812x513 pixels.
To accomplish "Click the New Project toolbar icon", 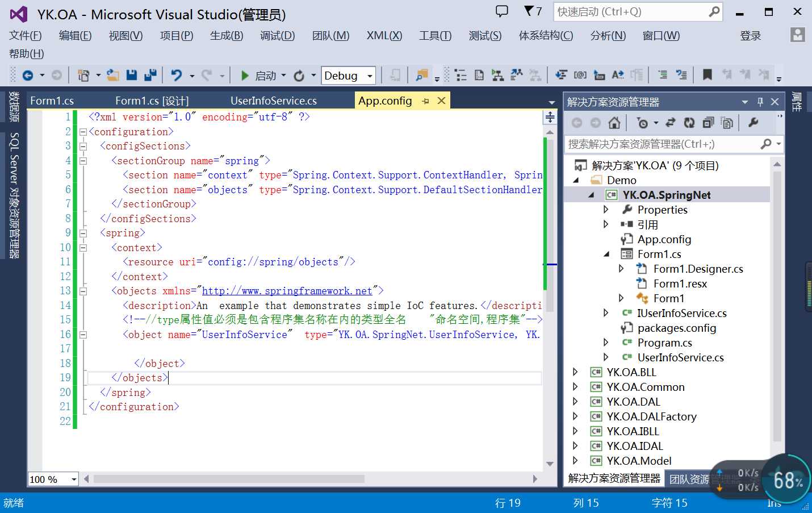I will pyautogui.click(x=83, y=76).
